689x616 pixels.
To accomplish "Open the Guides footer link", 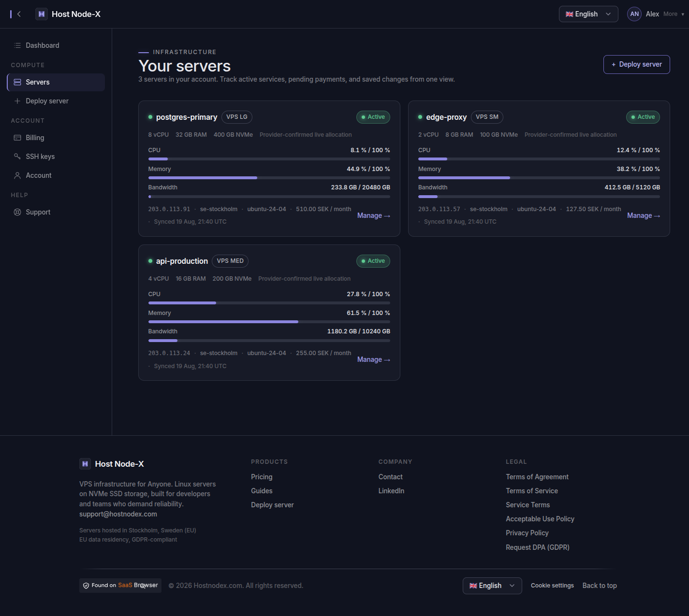I will (x=262, y=491).
